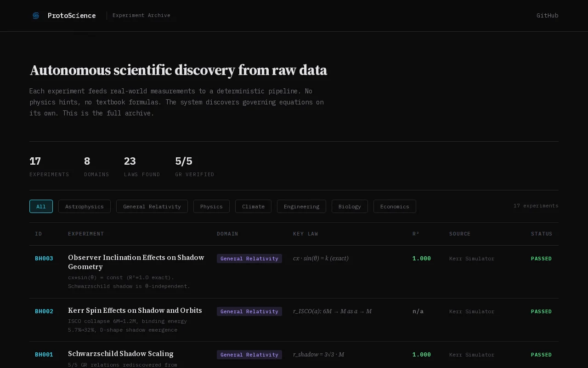Click key law 'r_ISCO(a): 6M → M as a → M'

(332, 311)
